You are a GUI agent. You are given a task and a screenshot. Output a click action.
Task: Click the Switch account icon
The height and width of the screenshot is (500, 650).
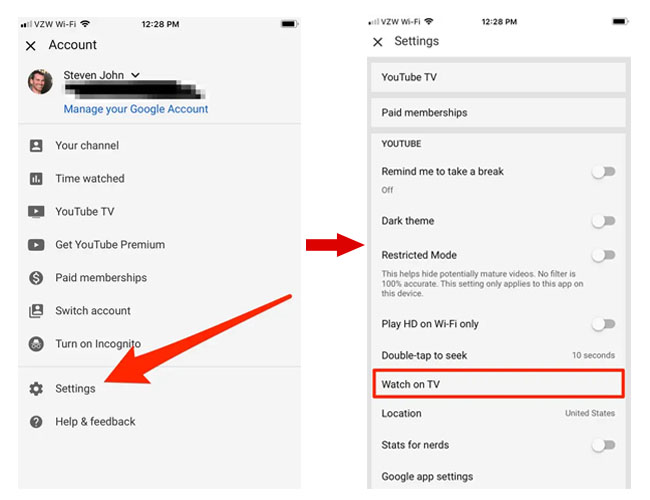tap(36, 311)
